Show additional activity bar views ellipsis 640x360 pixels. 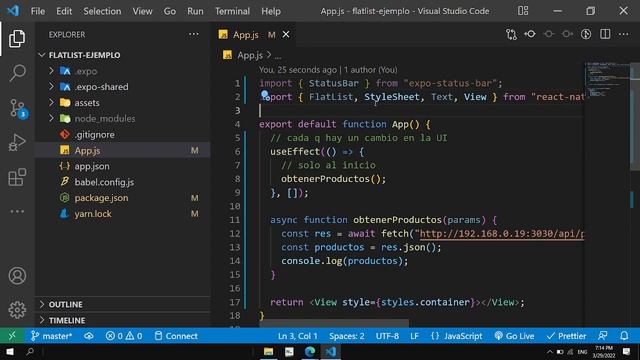pos(17,211)
